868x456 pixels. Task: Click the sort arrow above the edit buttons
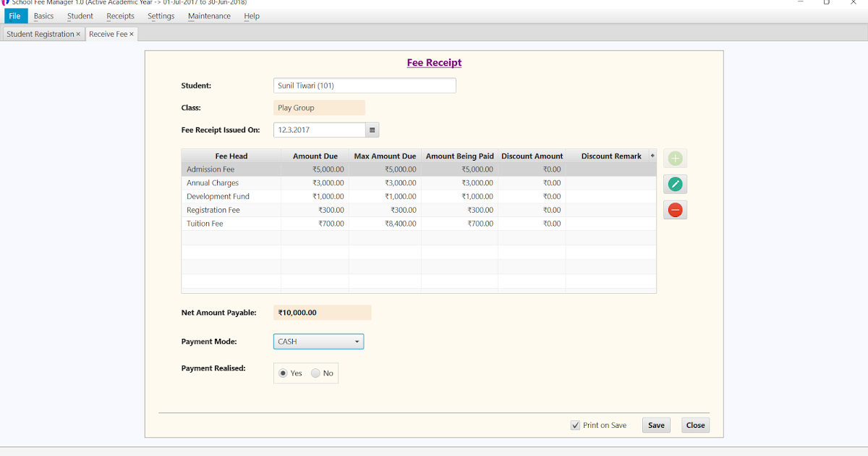652,156
